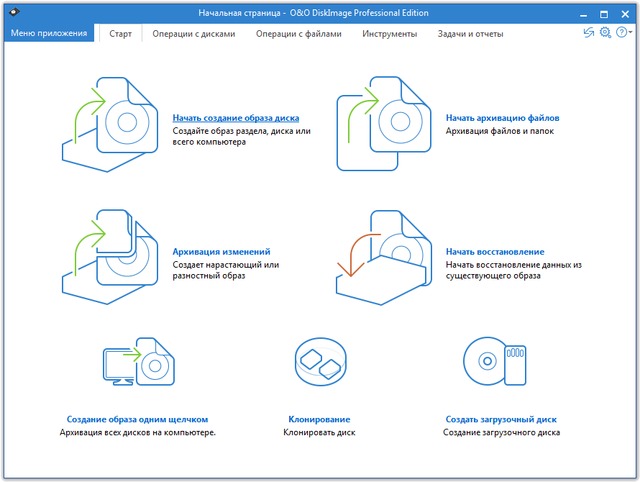Click the incremental changes archive icon
640x482 pixels.
112,255
